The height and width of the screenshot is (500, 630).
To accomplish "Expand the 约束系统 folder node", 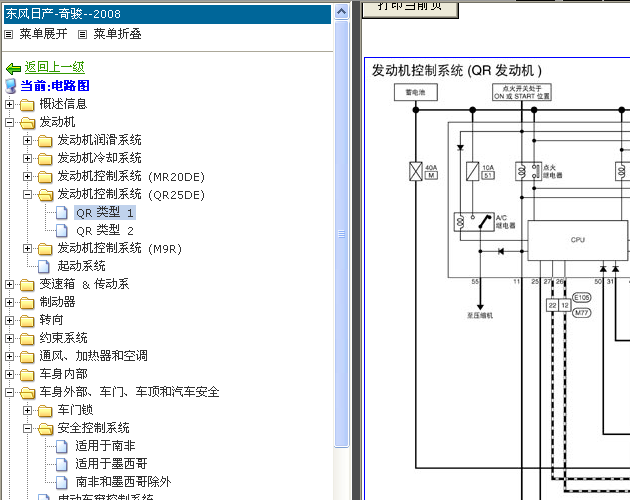I will click(x=9, y=338).
